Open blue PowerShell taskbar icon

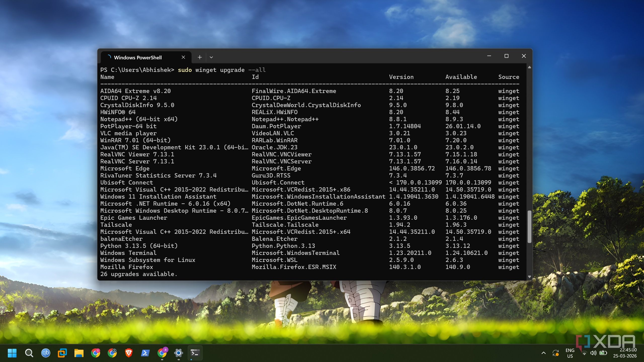coord(145,353)
